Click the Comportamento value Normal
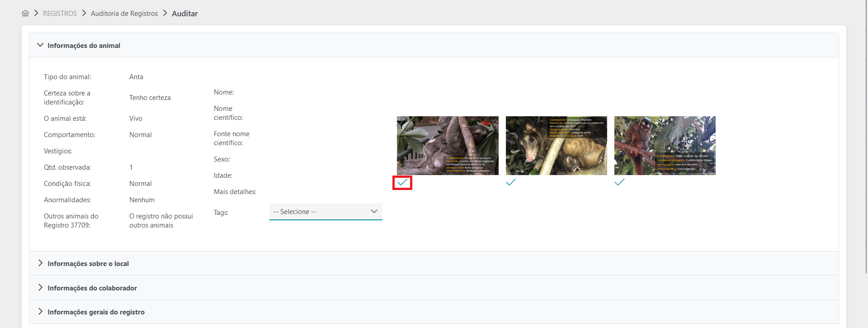Screen dimensions: 868x328 coord(141,135)
